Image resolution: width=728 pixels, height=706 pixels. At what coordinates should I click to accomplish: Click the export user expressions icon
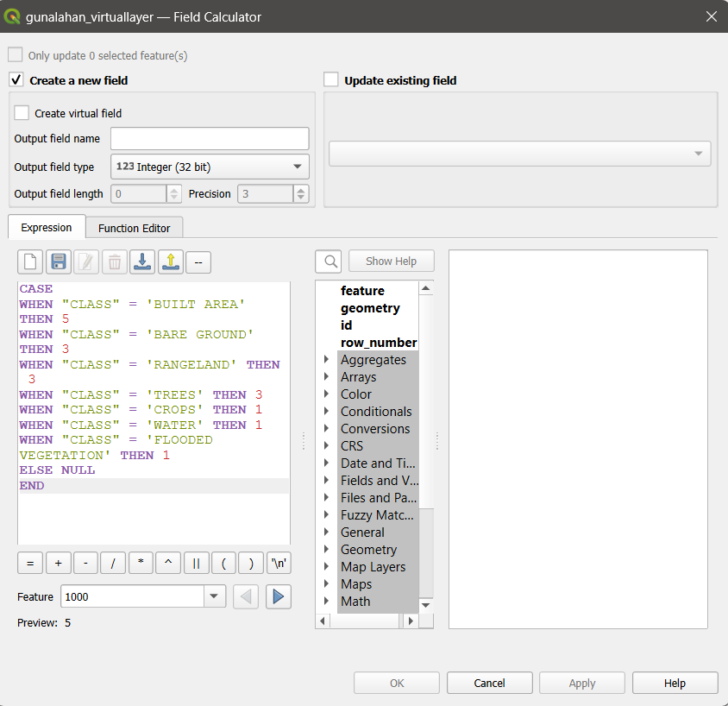tap(171, 262)
